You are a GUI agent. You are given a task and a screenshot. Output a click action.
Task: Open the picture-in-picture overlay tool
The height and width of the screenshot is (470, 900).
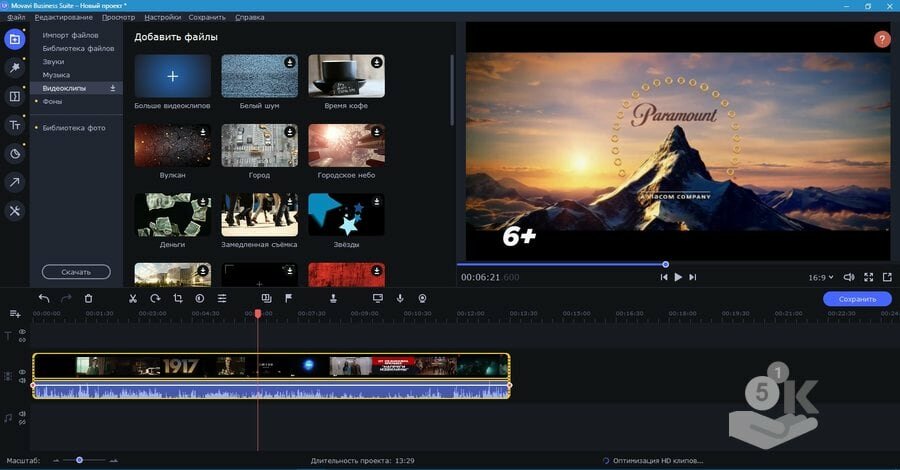(266, 298)
